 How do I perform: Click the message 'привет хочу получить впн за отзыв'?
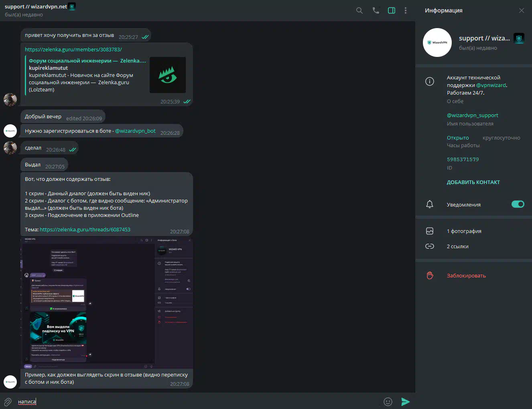point(86,35)
